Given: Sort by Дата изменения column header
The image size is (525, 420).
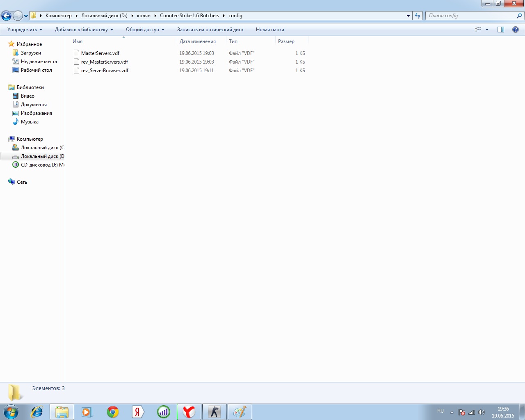Looking at the screenshot, I should point(201,41).
